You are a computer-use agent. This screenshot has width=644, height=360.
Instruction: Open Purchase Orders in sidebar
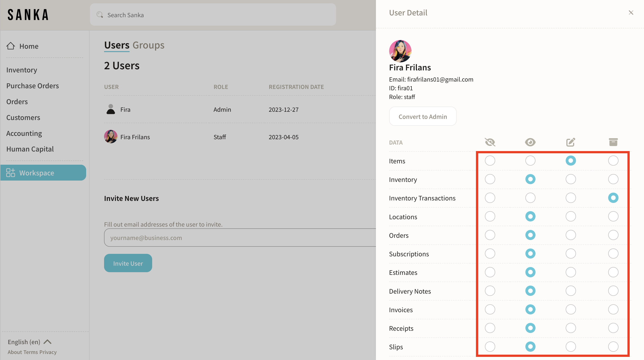coord(32,86)
